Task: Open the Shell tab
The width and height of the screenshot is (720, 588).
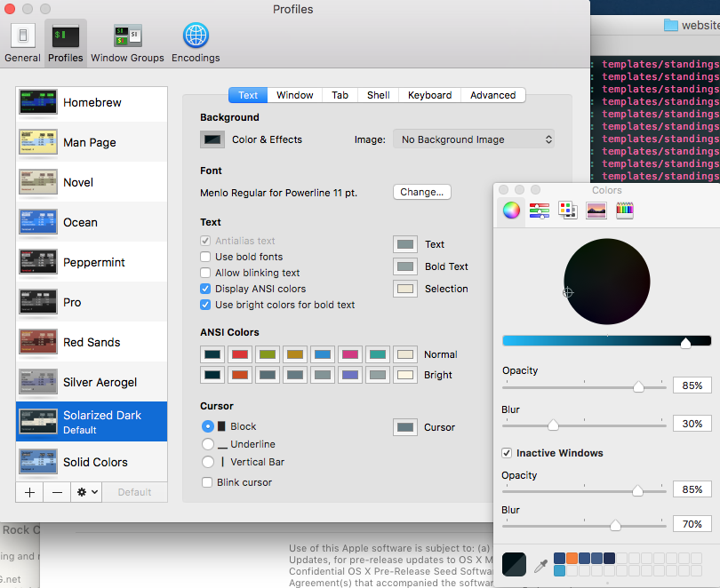Action: [379, 95]
